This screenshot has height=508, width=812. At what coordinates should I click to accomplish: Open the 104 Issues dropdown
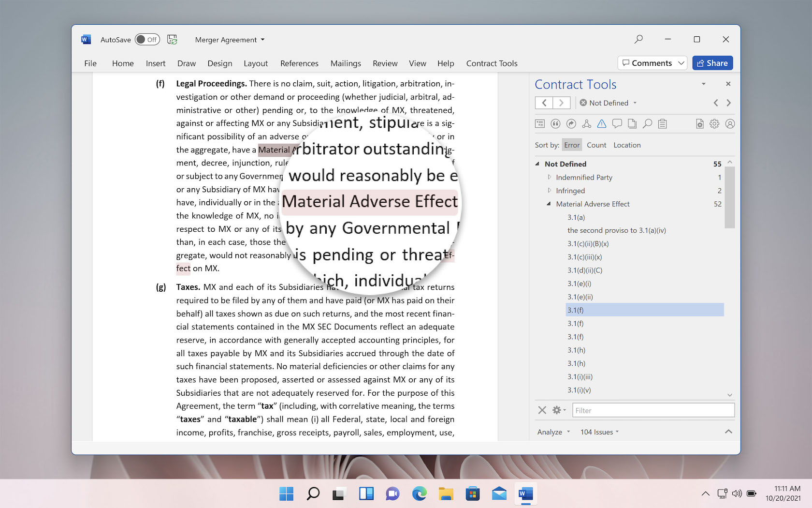click(x=600, y=432)
